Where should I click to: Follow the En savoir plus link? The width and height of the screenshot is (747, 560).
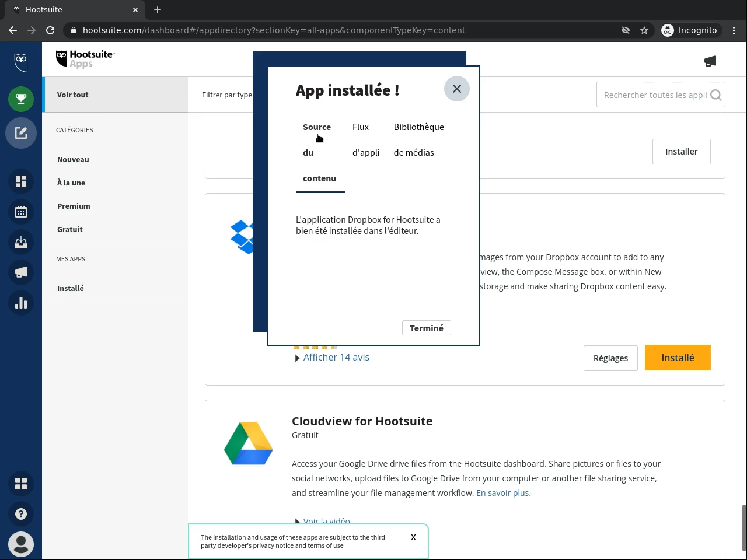pos(503,493)
